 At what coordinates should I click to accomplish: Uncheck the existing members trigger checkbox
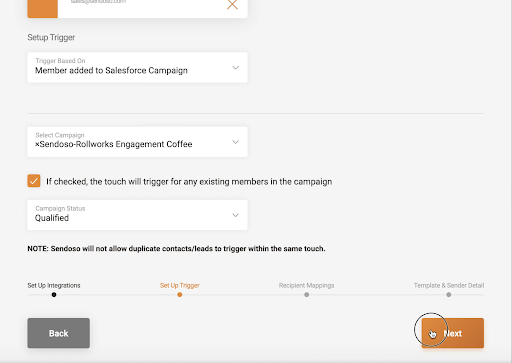pos(34,181)
